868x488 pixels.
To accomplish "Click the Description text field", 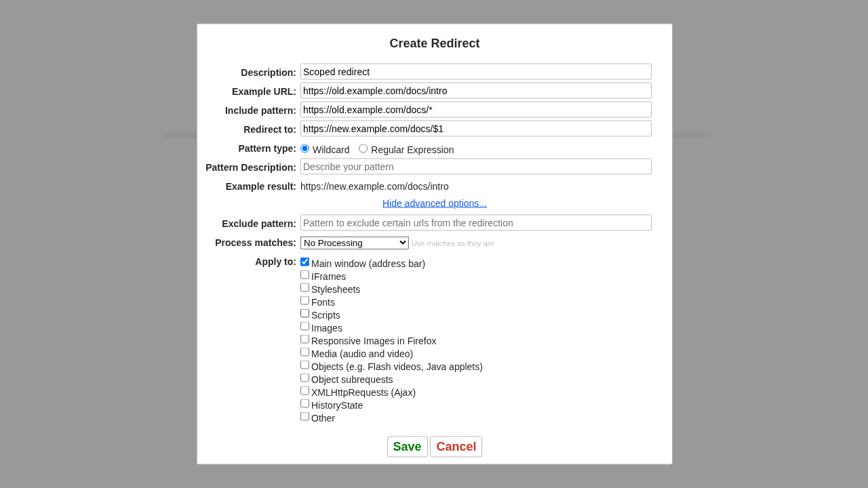I will 475,72.
